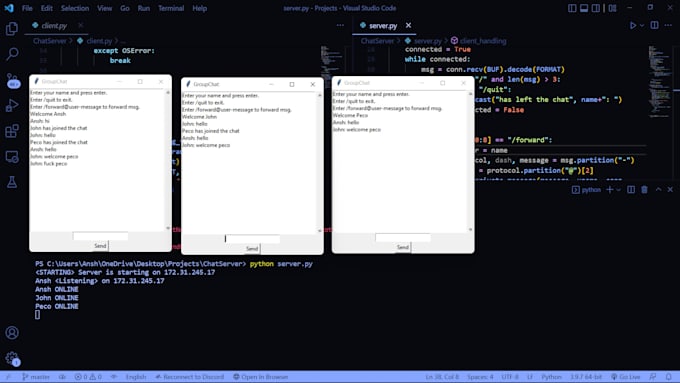Open the Accounts menu icon
The width and height of the screenshot is (680, 383).
tap(12, 333)
